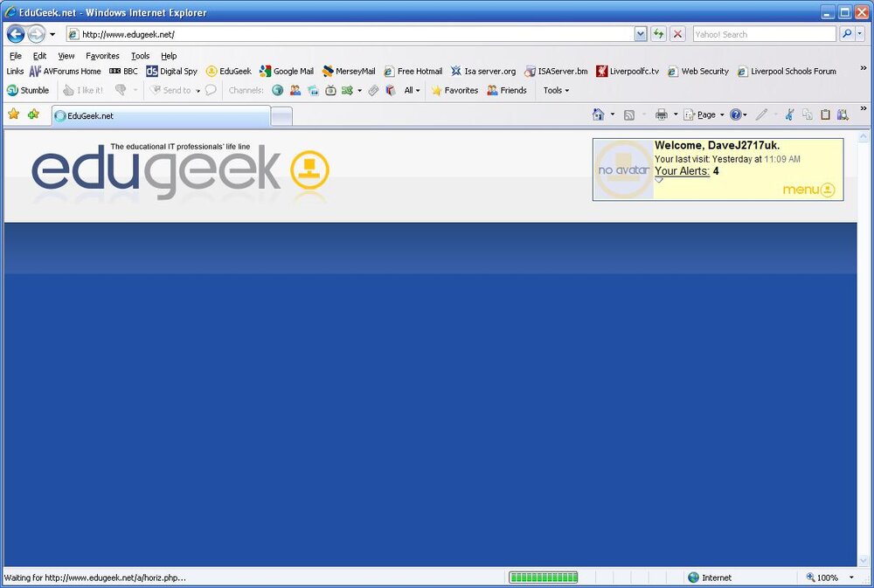This screenshot has width=874, height=588.
Task: Select the EduGeek.net browser tab
Action: tap(161, 116)
